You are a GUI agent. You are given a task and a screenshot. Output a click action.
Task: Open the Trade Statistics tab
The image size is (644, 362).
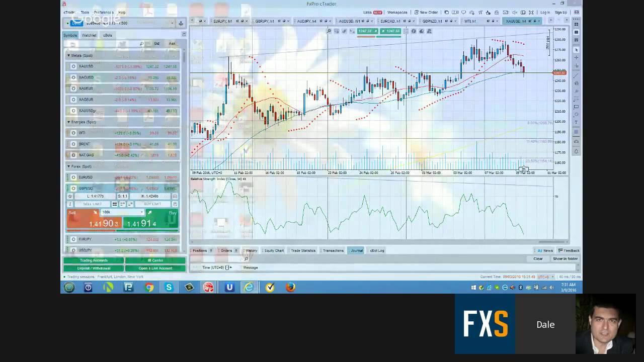(x=303, y=250)
